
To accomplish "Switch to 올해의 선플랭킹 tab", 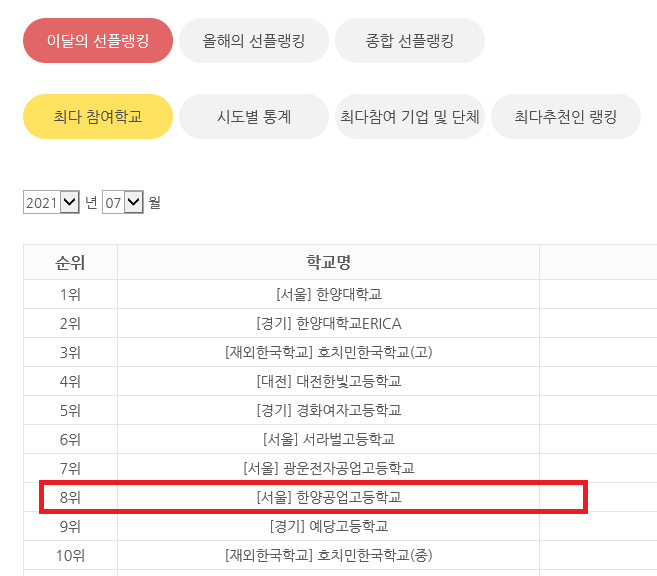I will (x=254, y=41).
